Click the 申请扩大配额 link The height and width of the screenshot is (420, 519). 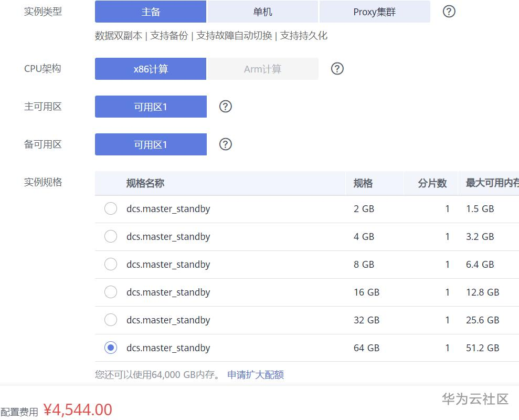point(256,375)
